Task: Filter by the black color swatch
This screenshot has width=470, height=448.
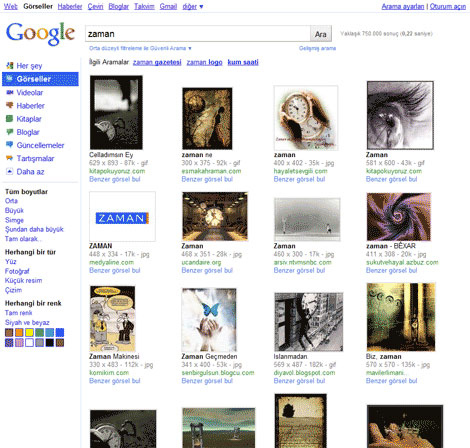Action: [x=50, y=343]
